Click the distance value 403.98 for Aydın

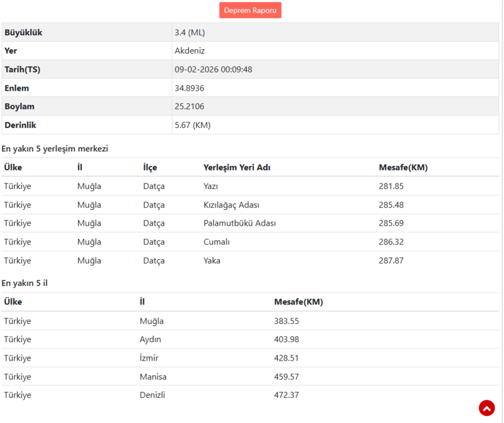287,339
